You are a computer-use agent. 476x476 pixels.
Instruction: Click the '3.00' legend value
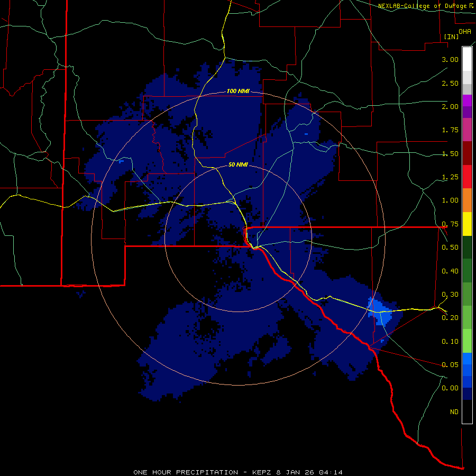(450, 59)
